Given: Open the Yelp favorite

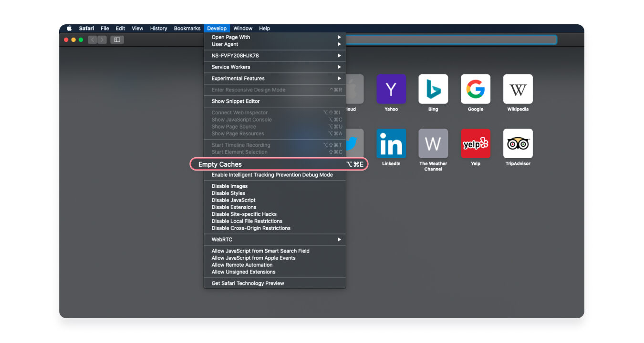Looking at the screenshot, I should [475, 143].
